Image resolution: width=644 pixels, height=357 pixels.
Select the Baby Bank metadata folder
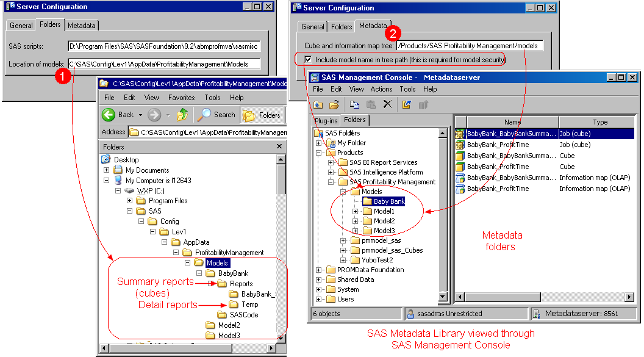[388, 201]
